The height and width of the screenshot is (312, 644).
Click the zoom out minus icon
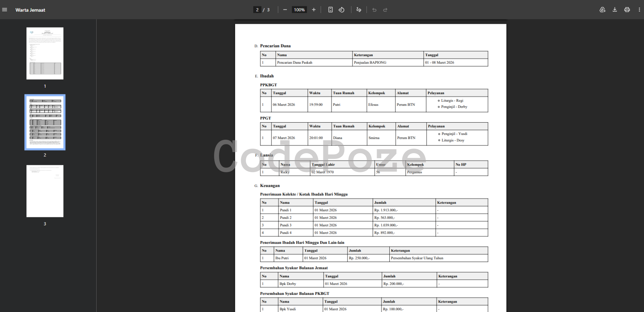[285, 10]
